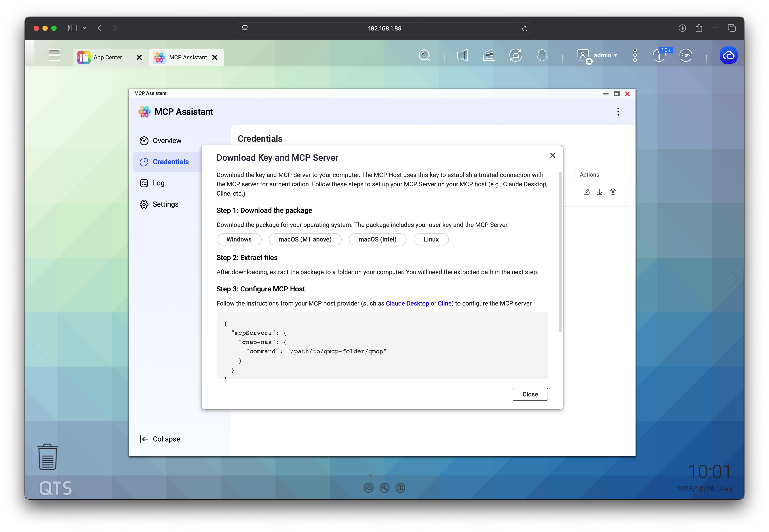Switch to the App Center tab
769x532 pixels.
[107, 57]
